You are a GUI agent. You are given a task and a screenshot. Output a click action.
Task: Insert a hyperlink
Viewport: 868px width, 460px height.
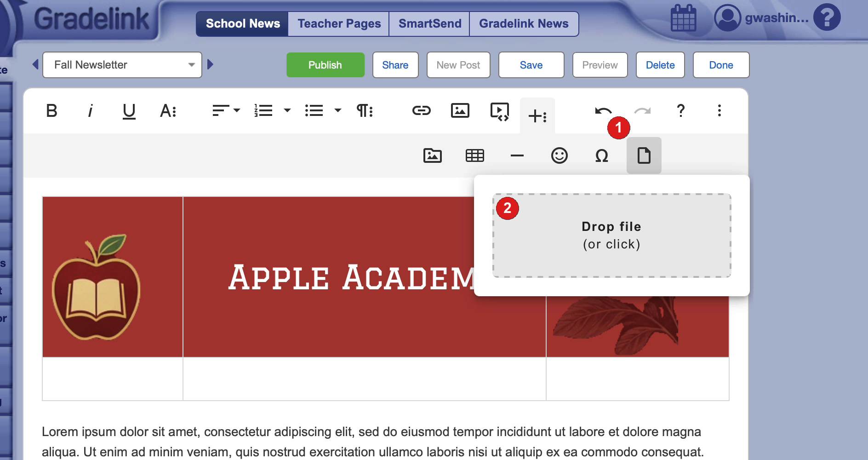422,110
